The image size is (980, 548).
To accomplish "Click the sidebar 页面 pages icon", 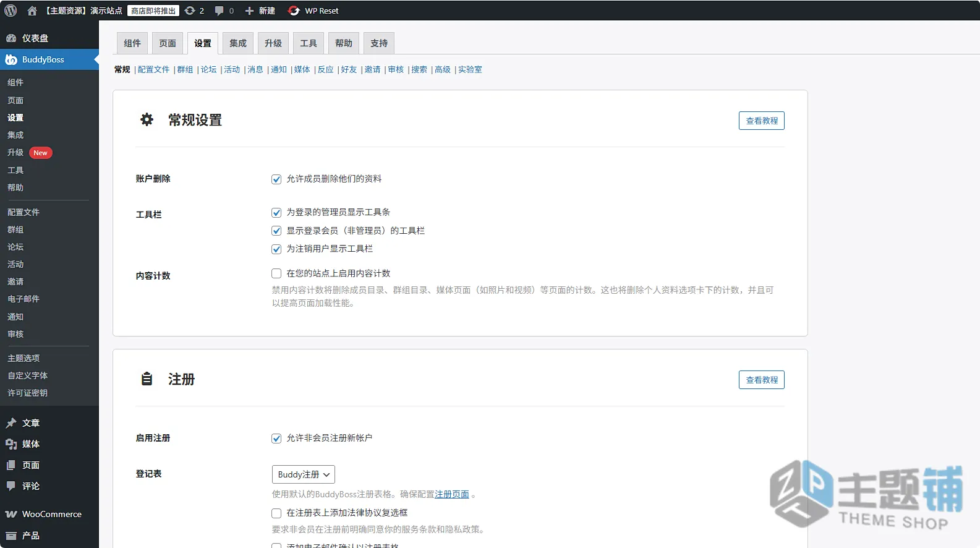I will point(11,465).
